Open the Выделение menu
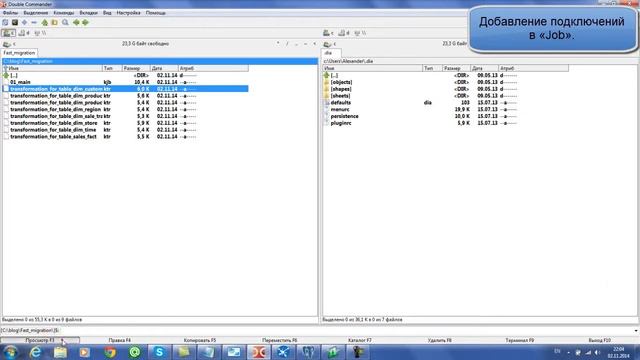 [x=36, y=13]
